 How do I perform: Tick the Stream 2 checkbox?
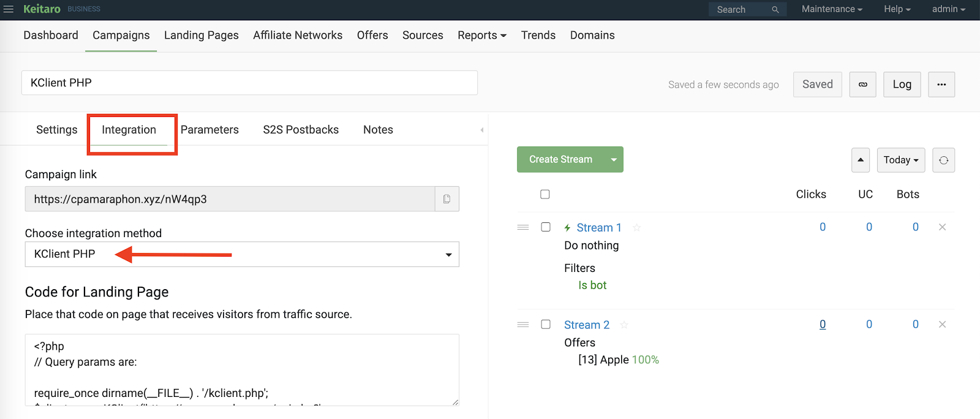546,324
